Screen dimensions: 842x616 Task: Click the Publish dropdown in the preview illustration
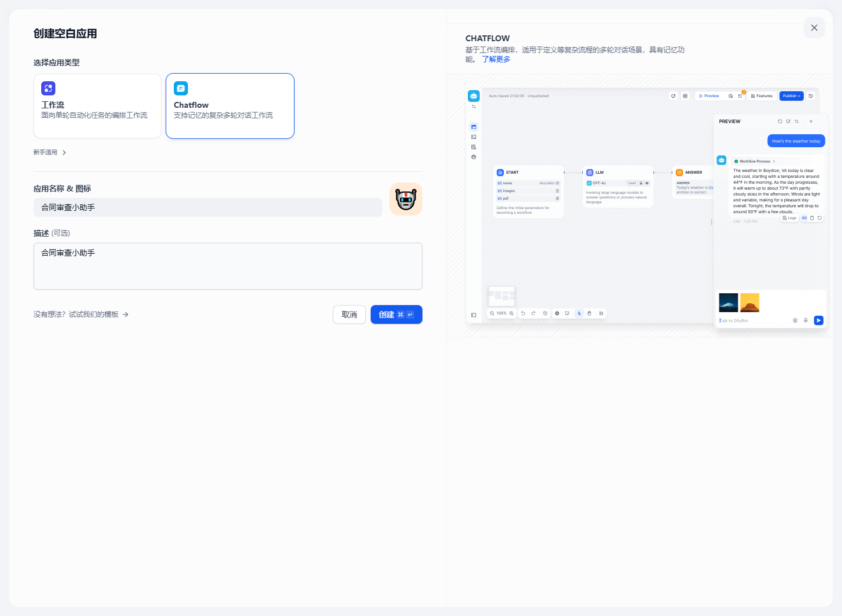coord(791,96)
